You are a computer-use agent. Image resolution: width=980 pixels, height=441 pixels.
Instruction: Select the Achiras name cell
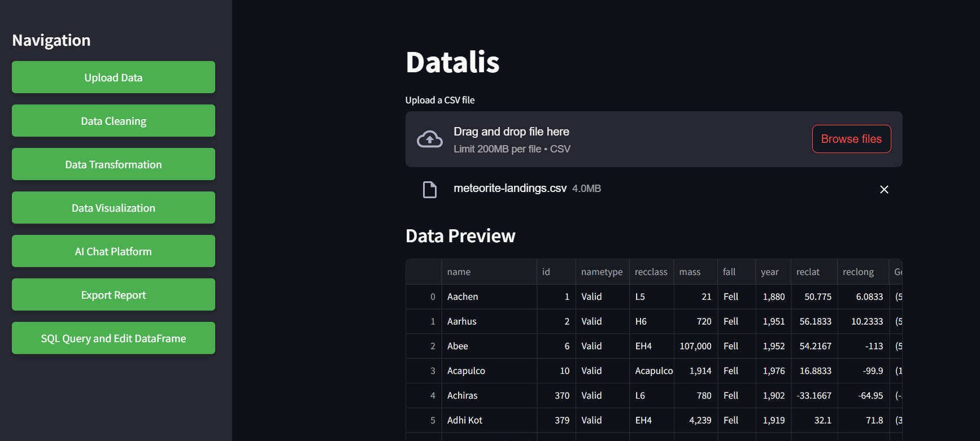click(x=489, y=396)
